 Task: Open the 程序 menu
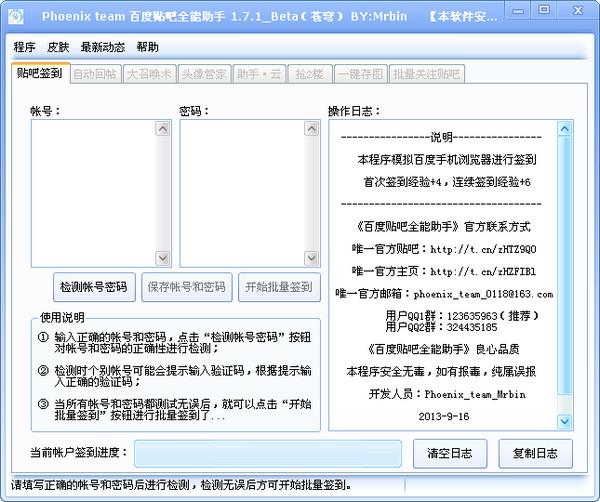point(25,47)
